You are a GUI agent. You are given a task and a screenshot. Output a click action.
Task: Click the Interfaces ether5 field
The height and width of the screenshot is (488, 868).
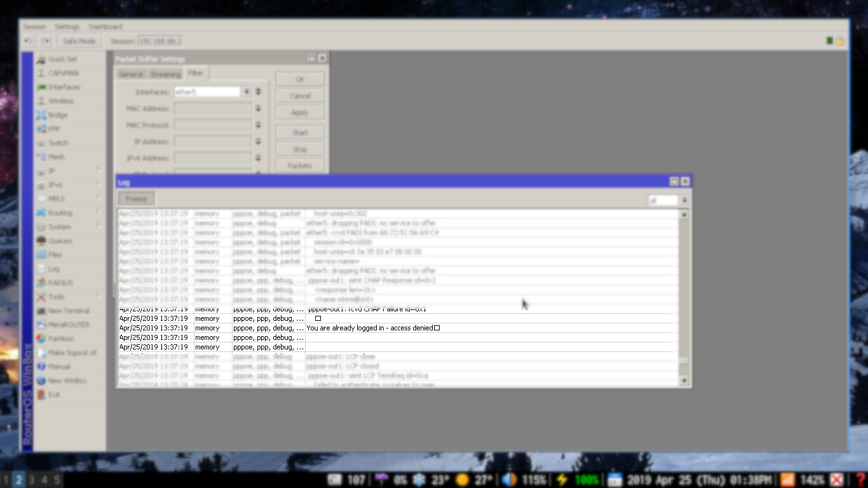click(207, 92)
